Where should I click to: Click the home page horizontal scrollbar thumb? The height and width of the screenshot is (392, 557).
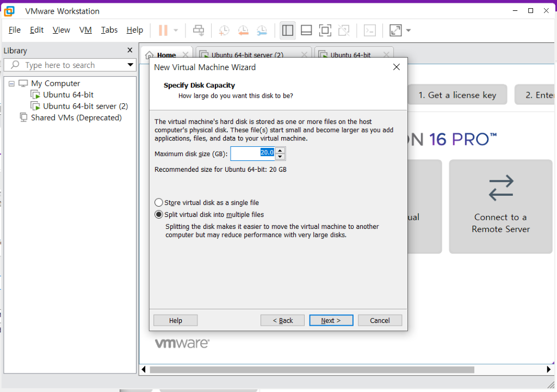pos(312,370)
